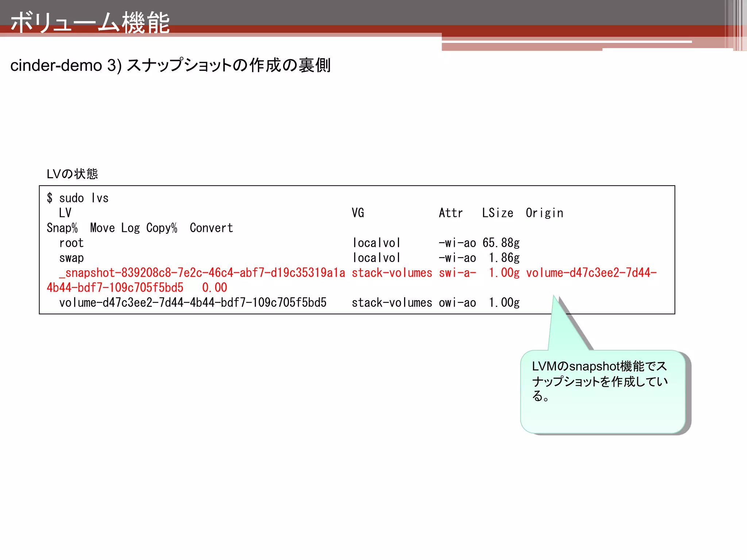The image size is (747, 560).
Task: Click the LVの状態 label
Action: click(72, 174)
